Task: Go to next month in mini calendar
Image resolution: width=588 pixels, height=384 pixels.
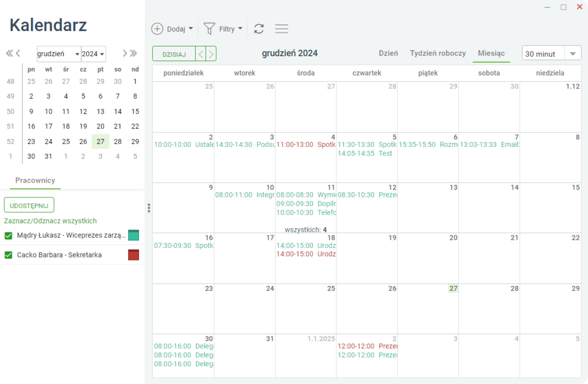Action: pyautogui.click(x=125, y=53)
